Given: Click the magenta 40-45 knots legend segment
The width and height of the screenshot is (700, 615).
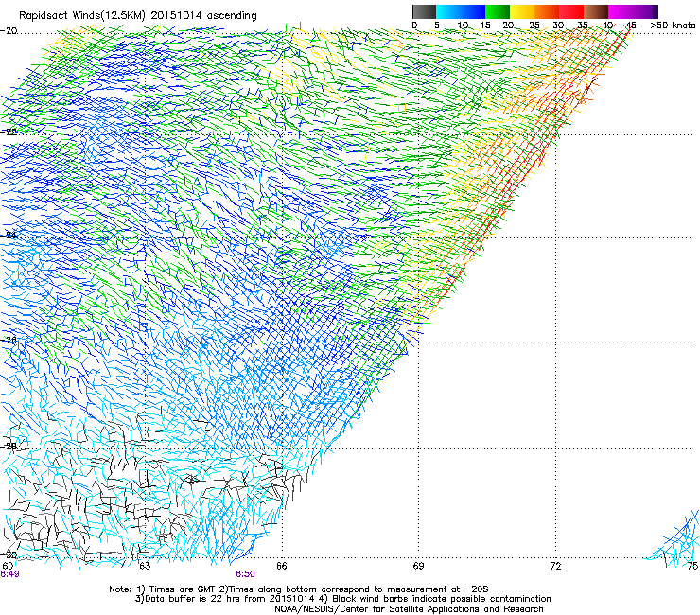Looking at the screenshot, I should point(621,11).
